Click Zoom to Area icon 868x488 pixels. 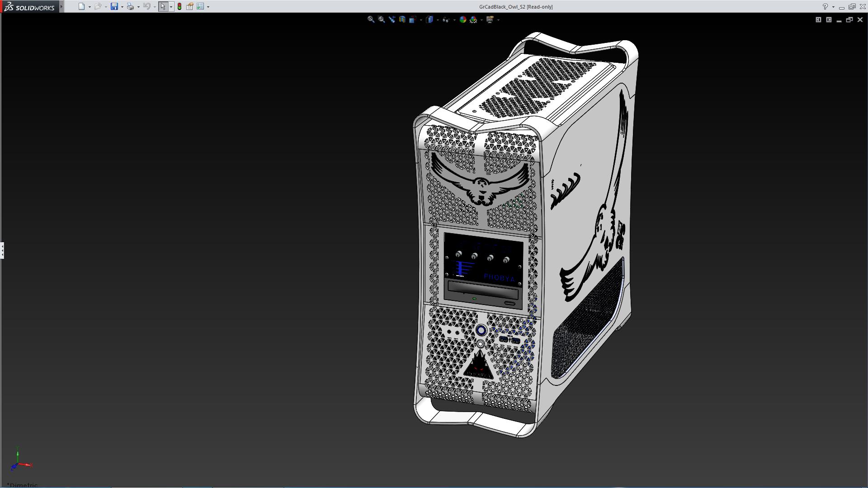click(381, 19)
